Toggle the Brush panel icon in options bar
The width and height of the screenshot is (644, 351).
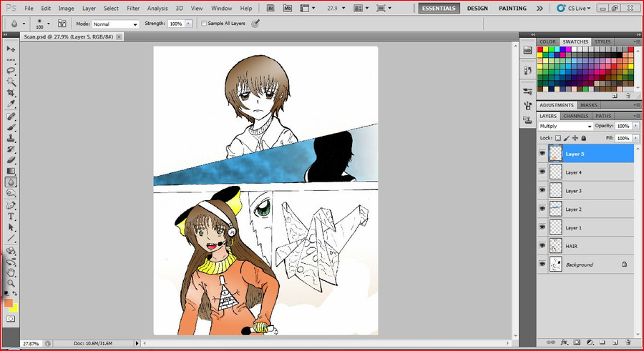tap(62, 24)
